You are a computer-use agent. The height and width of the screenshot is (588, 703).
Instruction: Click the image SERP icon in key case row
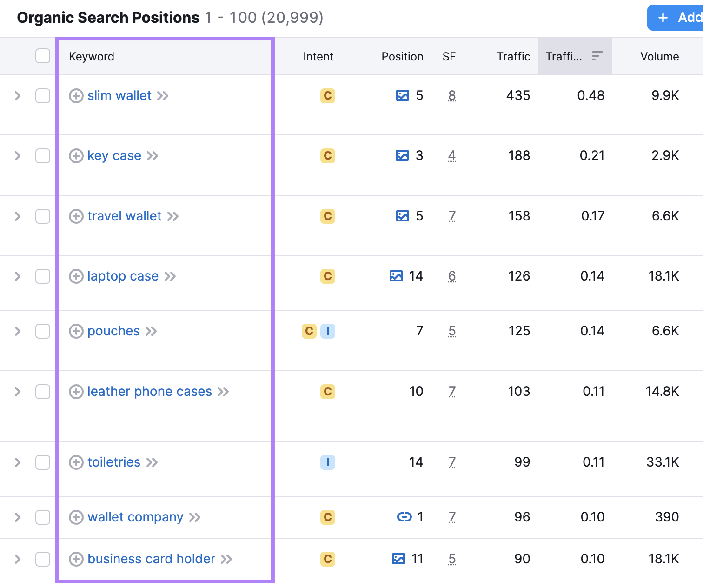402,155
